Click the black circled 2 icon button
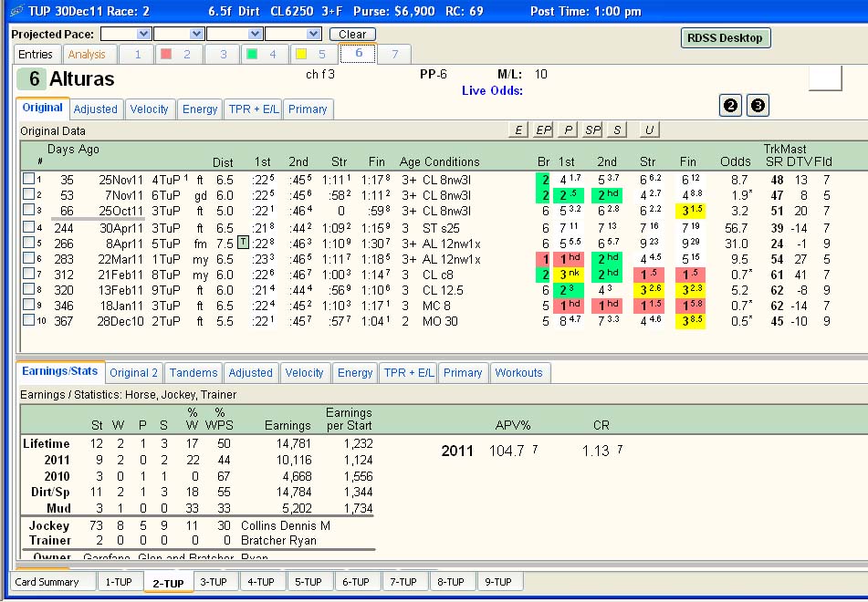 [730, 105]
